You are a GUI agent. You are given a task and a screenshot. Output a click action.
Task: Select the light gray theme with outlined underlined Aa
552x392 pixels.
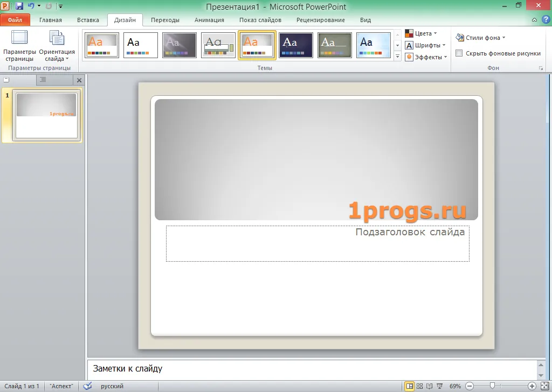coord(218,45)
